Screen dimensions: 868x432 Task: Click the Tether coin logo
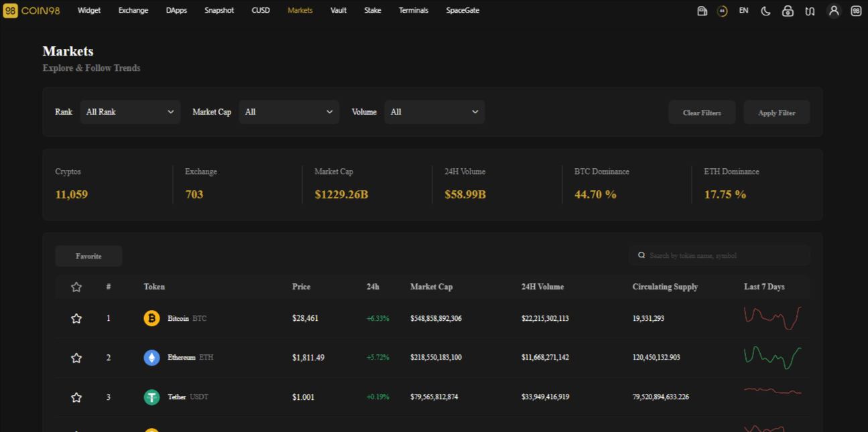point(152,397)
